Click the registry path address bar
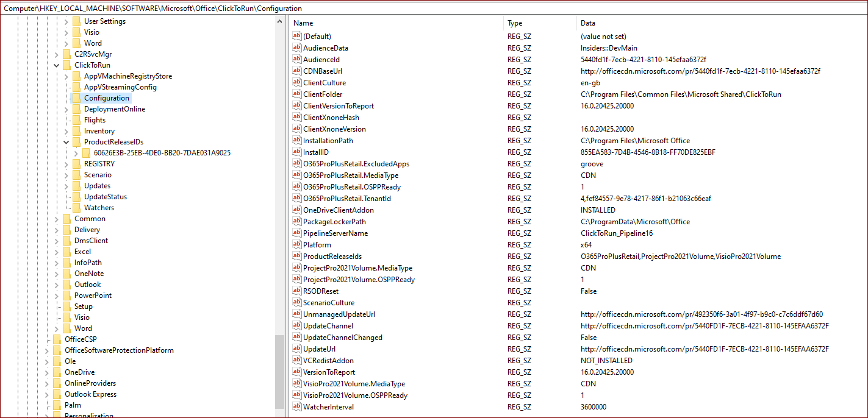This screenshot has width=868, height=418. pyautogui.click(x=434, y=9)
